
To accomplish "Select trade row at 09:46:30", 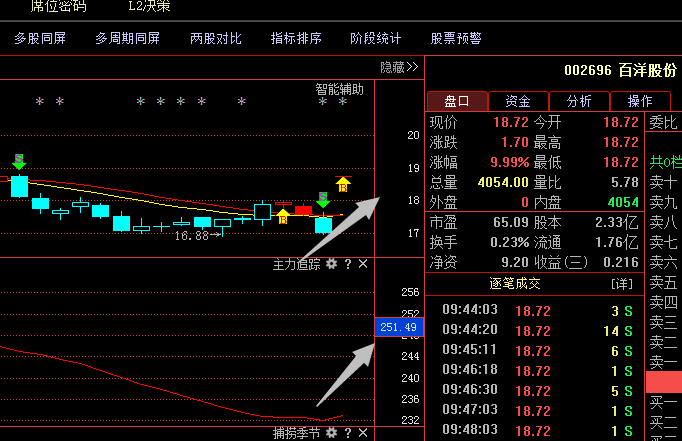I will tap(537, 391).
